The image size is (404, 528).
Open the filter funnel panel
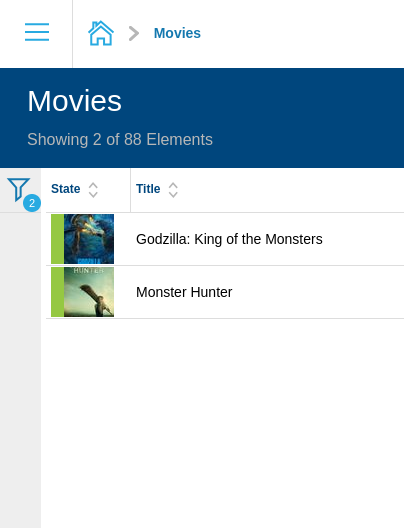coord(19,190)
